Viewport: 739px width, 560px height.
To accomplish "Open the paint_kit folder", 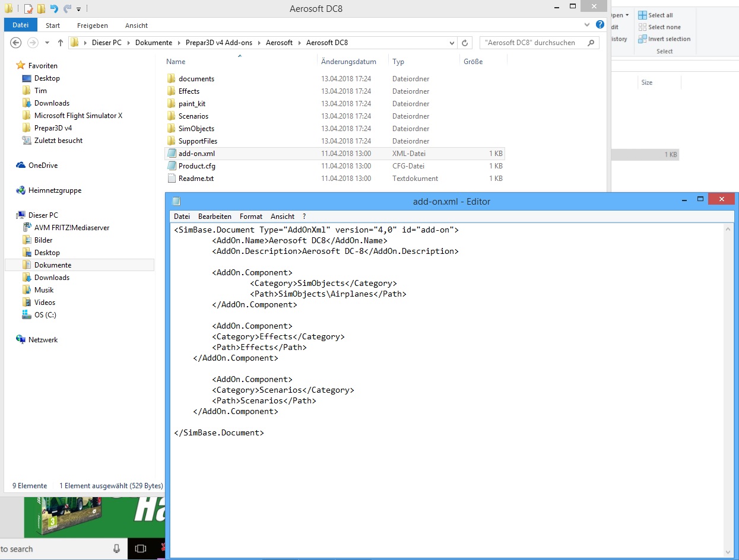I will (192, 104).
